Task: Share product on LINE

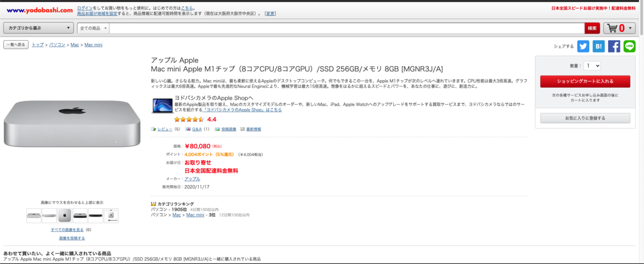Action: (x=630, y=47)
